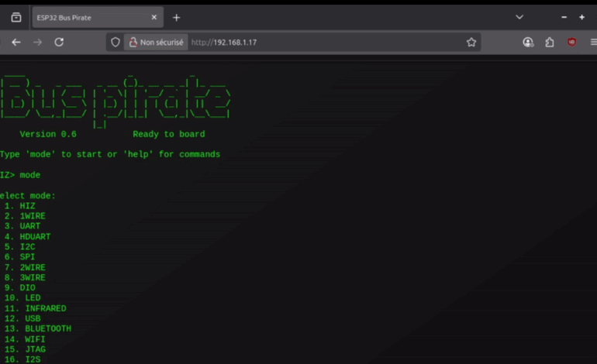
Task: Click the '3. UART' mode line
Action: (x=22, y=226)
